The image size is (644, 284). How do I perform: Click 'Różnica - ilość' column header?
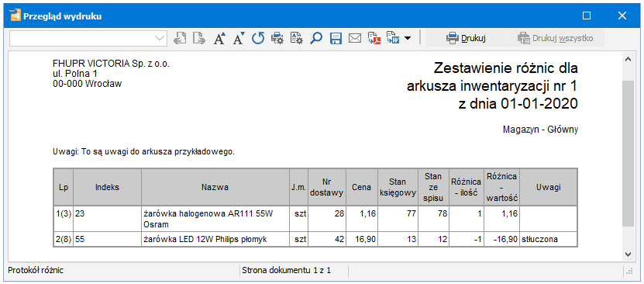pyautogui.click(x=467, y=187)
